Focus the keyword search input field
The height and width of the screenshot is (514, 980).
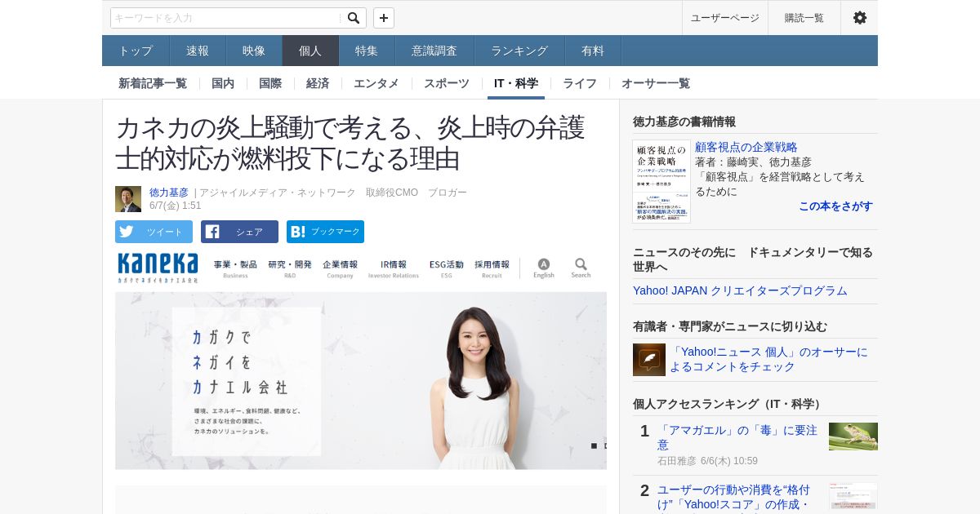click(x=226, y=18)
